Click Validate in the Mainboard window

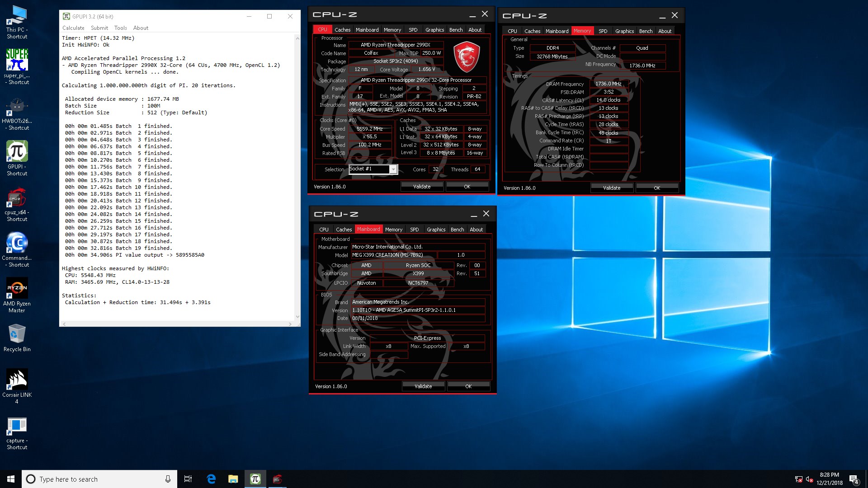coord(423,386)
